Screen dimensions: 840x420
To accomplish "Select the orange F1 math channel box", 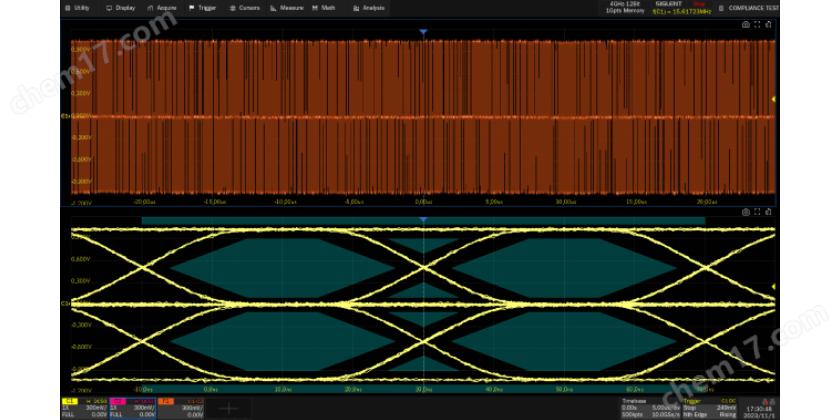I will (180, 407).
